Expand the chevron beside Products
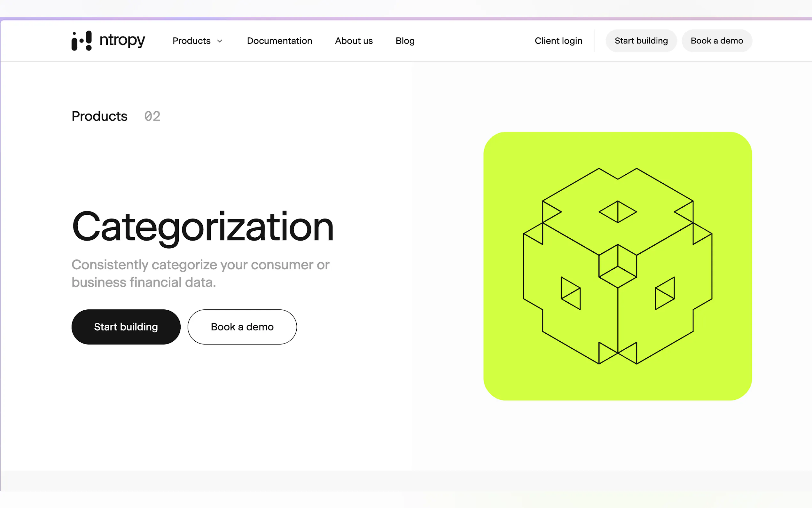This screenshot has height=508, width=812. tap(220, 41)
